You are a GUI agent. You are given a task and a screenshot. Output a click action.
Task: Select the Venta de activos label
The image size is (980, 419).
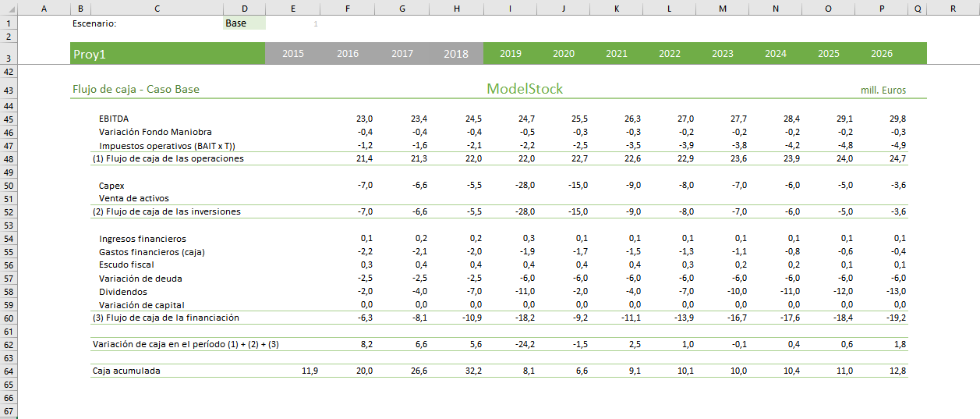point(133,198)
